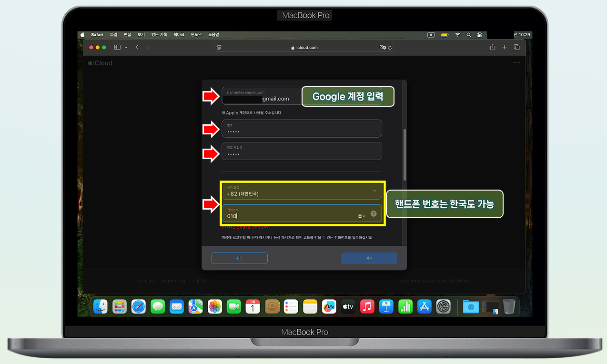Launch FaceTime from the Dock
The height and width of the screenshot is (364, 607).
pos(234,306)
